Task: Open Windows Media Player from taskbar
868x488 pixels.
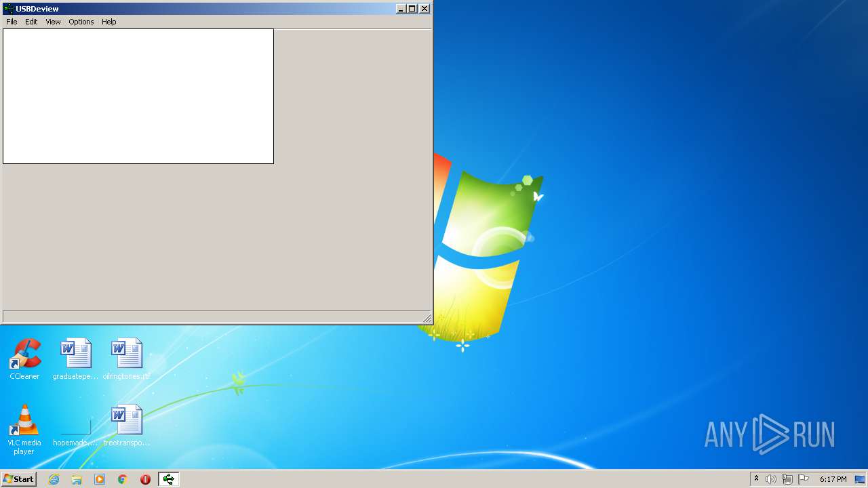Action: 100,479
